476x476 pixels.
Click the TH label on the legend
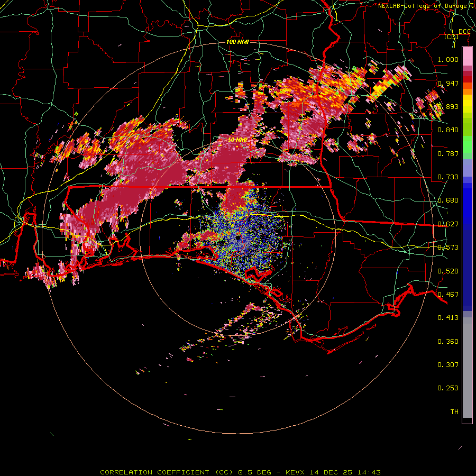coord(454,411)
